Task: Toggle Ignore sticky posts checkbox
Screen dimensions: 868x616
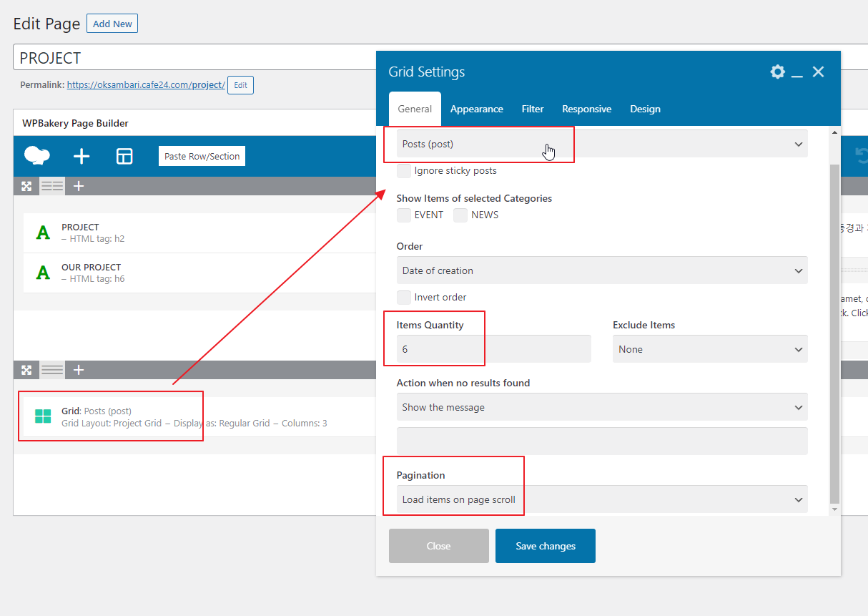Action: (x=404, y=171)
